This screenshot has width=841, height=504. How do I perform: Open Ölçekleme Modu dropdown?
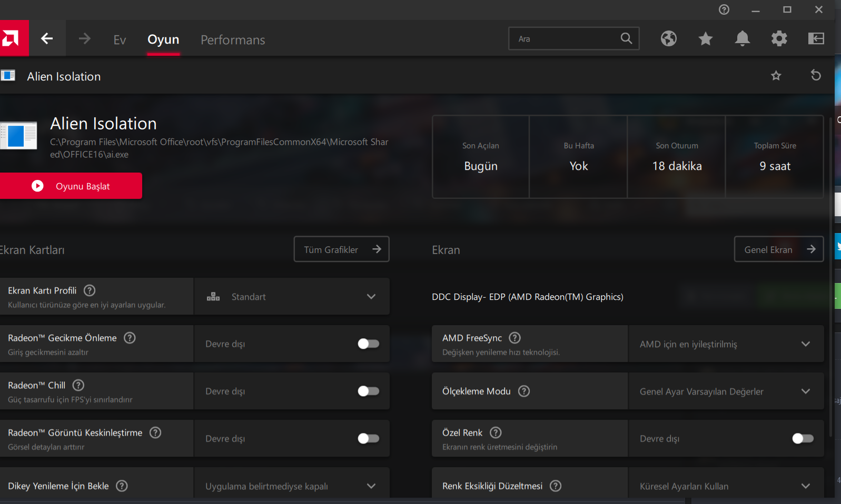point(726,391)
